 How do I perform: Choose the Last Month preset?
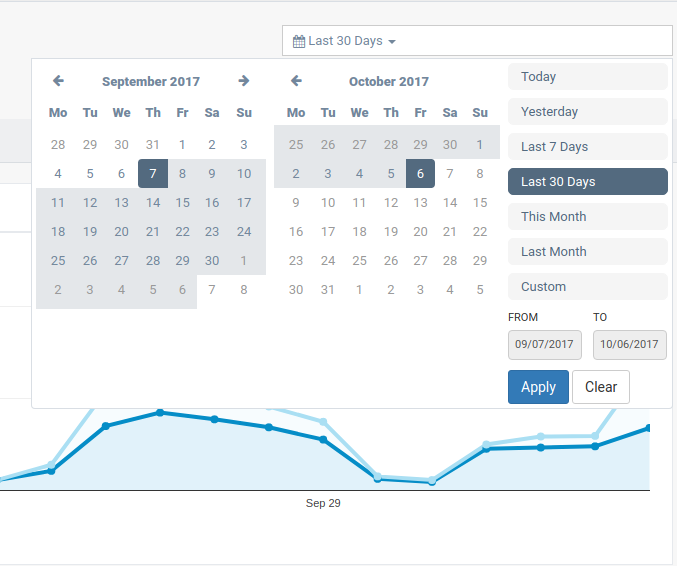click(588, 251)
